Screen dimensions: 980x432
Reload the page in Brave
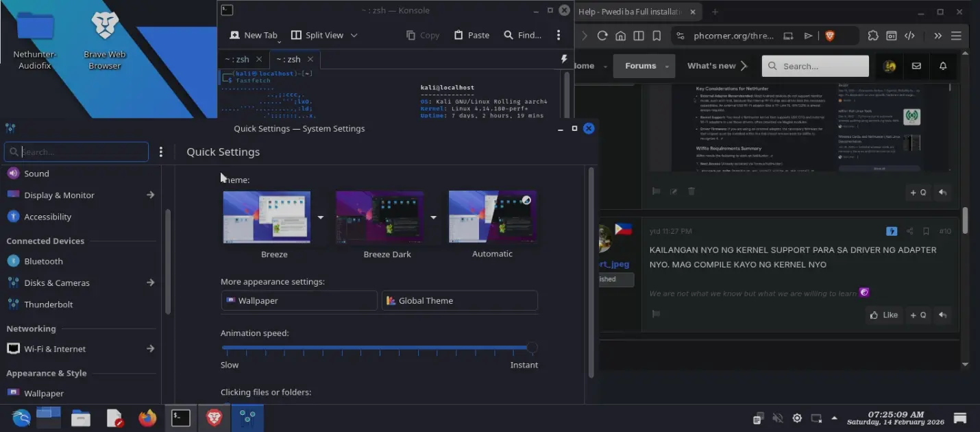(602, 36)
